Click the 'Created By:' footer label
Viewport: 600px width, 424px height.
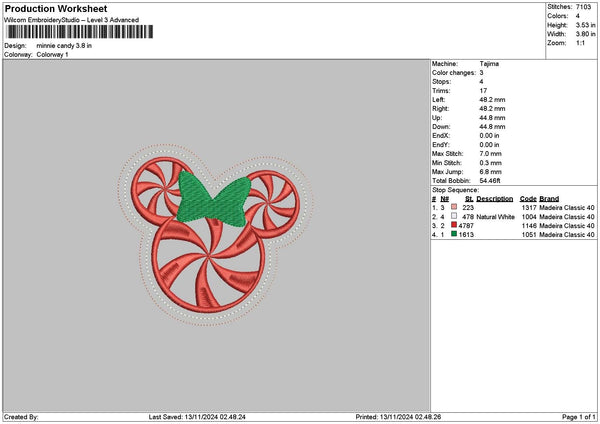(x=21, y=417)
